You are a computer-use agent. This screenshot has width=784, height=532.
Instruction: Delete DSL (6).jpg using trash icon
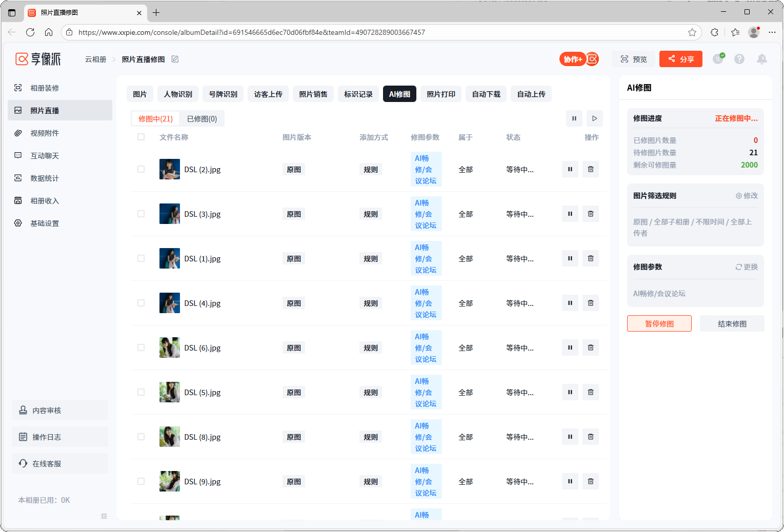590,347
